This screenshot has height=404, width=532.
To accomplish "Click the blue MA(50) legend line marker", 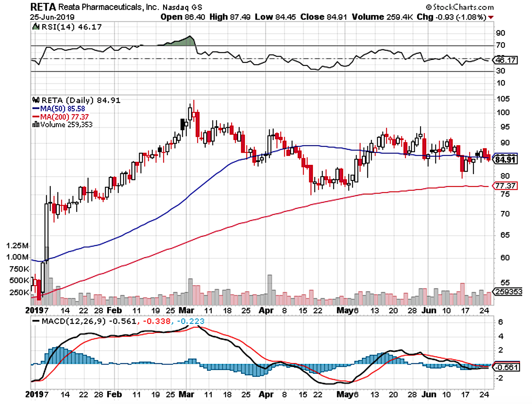I will (x=36, y=109).
